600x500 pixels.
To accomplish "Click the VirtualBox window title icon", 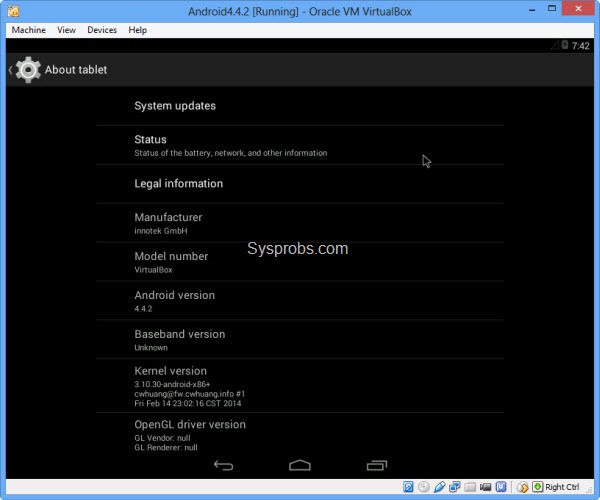I will point(13,11).
